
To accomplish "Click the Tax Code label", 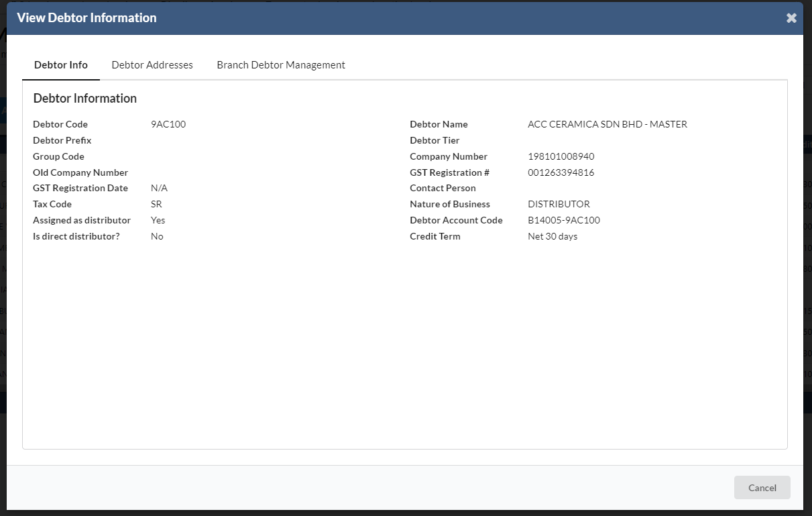I will click(52, 204).
